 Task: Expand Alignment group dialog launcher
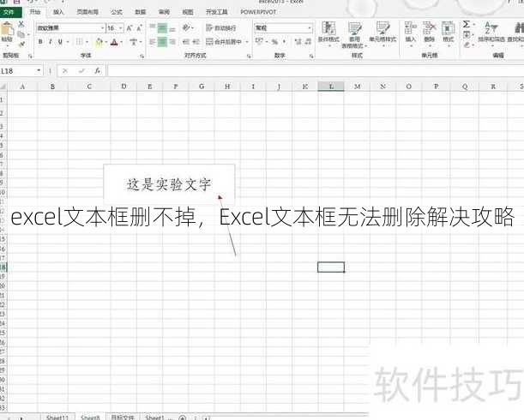(249, 56)
